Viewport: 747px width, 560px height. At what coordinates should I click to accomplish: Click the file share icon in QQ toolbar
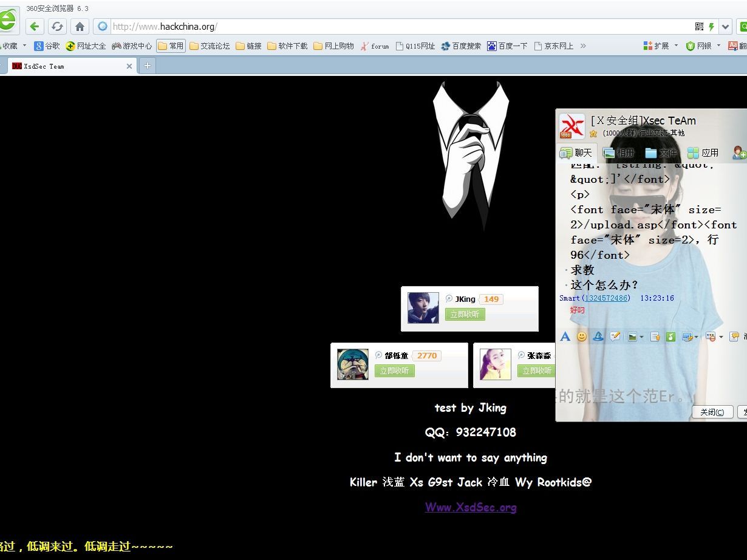pos(655,336)
